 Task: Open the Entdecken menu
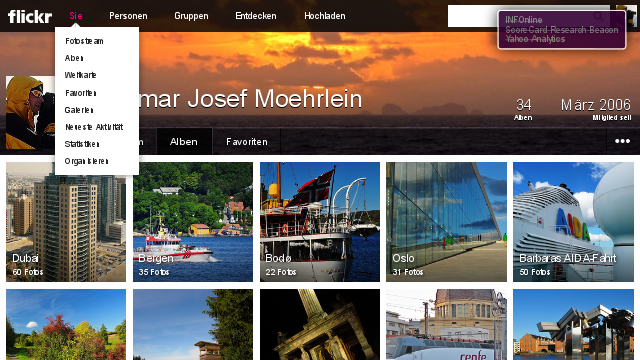point(256,16)
